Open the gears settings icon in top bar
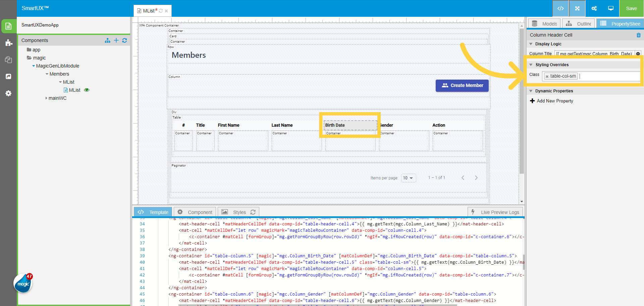The height and width of the screenshot is (306, 644). 594,8
